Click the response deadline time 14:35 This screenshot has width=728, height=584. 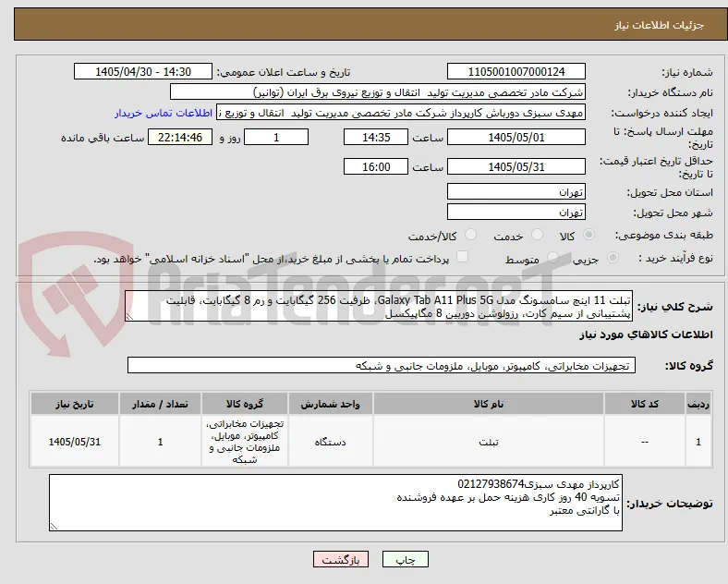(376, 138)
